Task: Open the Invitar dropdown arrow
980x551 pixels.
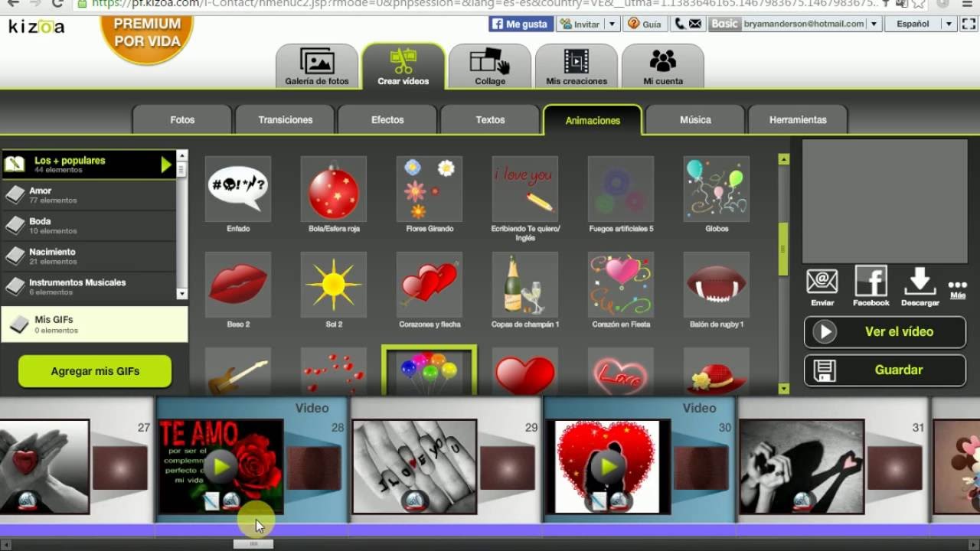Action: click(612, 24)
